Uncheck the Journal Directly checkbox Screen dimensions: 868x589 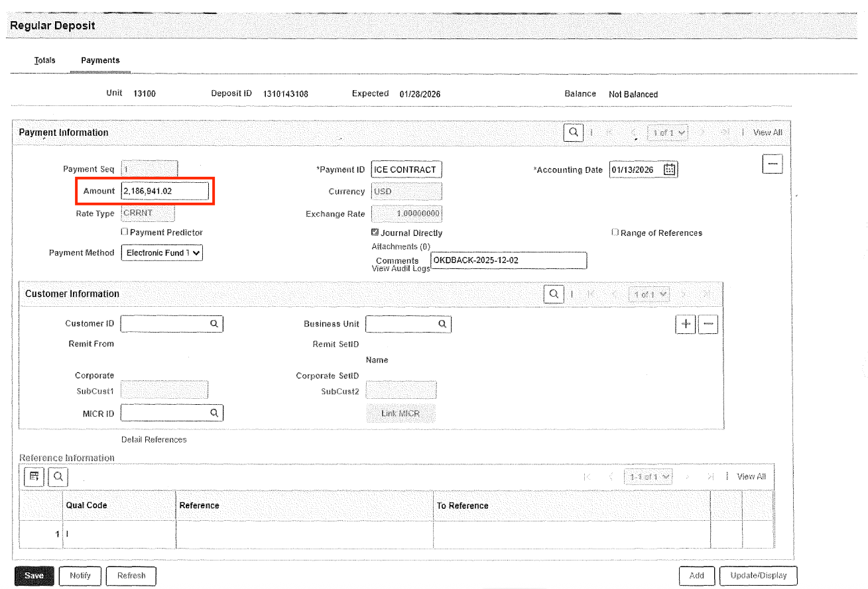(375, 233)
